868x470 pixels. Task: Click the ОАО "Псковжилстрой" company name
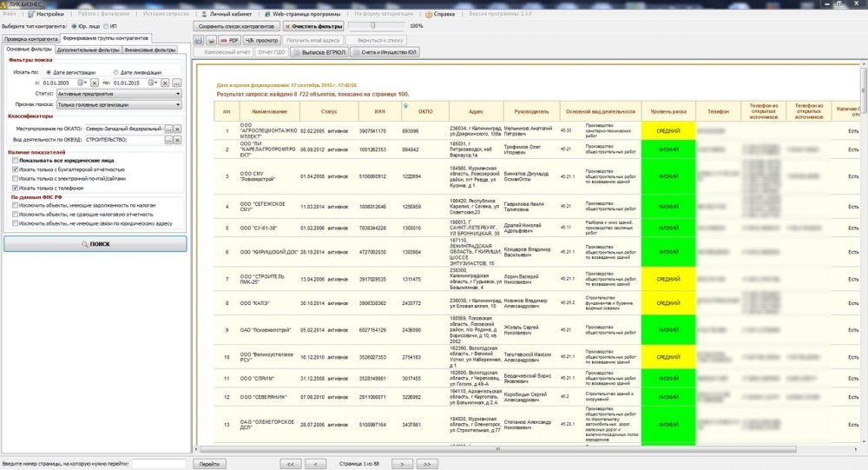pos(265,330)
